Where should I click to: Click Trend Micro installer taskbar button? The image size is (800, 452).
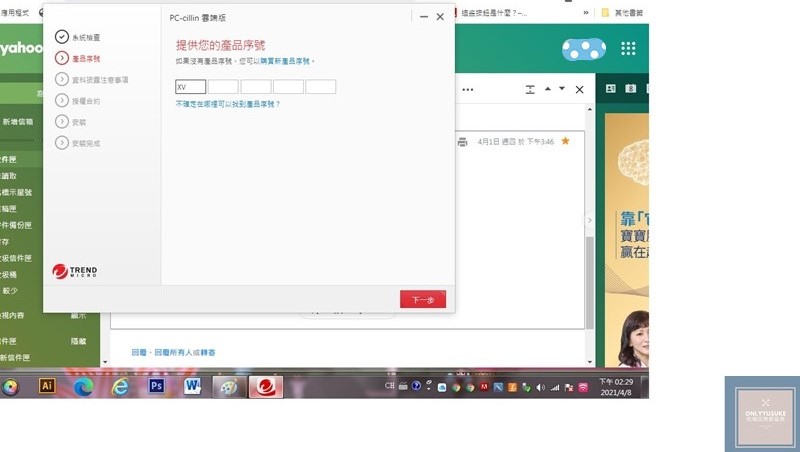tap(266, 387)
